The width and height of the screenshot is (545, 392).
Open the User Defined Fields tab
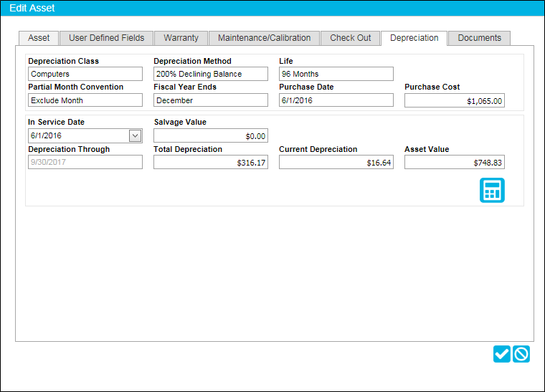106,38
